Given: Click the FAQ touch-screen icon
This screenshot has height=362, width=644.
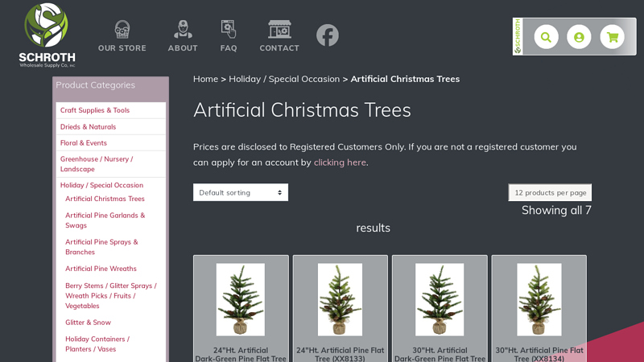Looking at the screenshot, I should pyautogui.click(x=229, y=30).
